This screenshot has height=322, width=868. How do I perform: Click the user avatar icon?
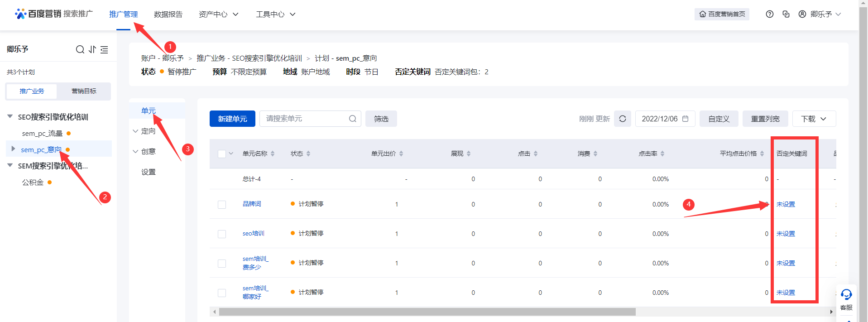802,14
